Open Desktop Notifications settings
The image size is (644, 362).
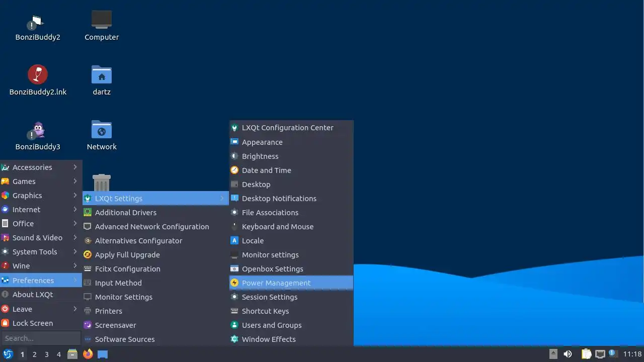coord(291,198)
